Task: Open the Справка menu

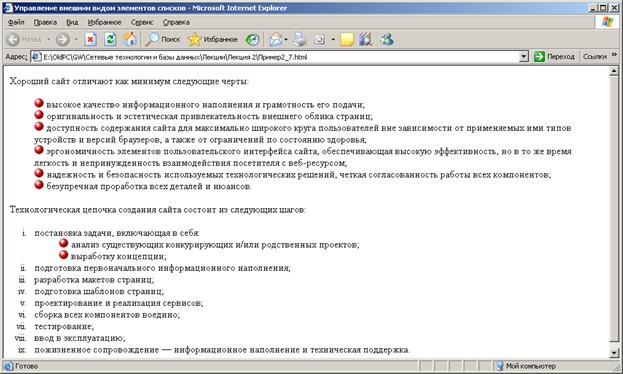Action: pyautogui.click(x=176, y=22)
